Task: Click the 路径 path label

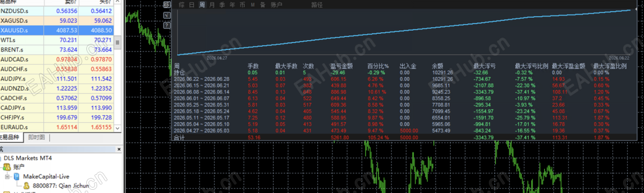Action: point(318,5)
